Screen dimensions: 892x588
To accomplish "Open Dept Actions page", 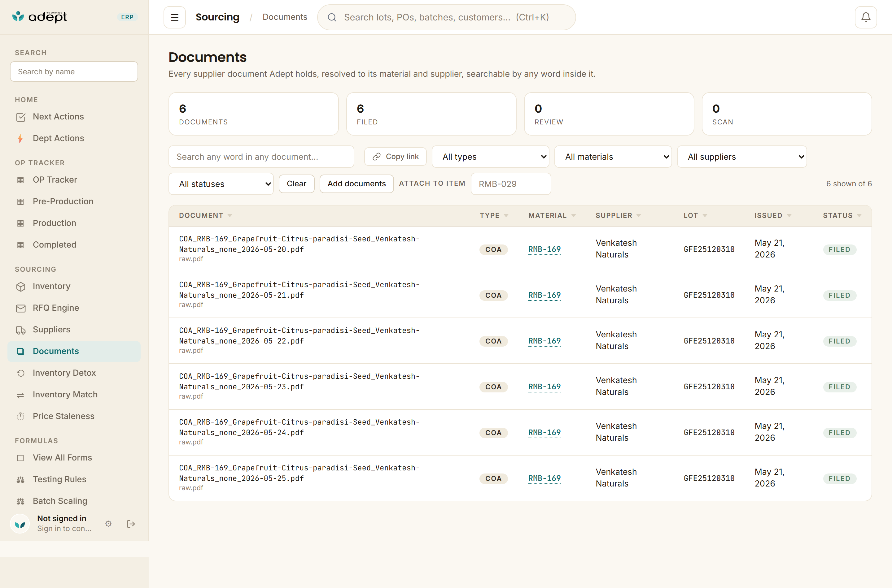I will (x=74, y=138).
